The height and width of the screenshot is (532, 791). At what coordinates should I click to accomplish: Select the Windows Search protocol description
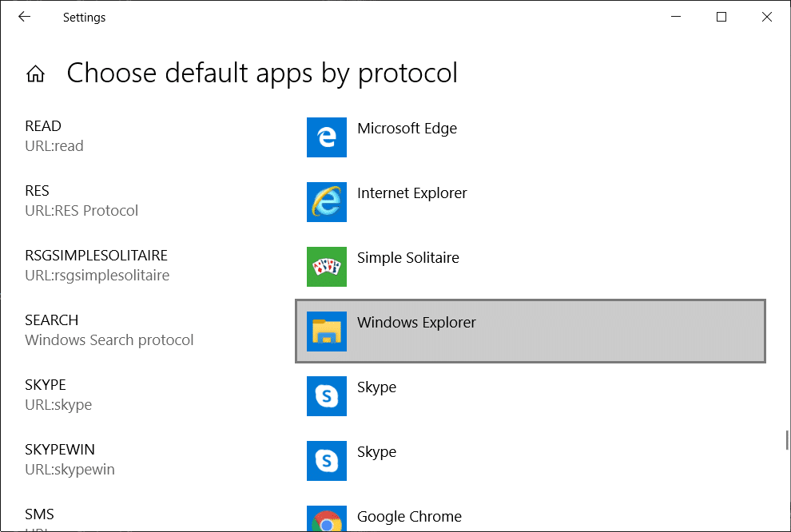pos(109,340)
